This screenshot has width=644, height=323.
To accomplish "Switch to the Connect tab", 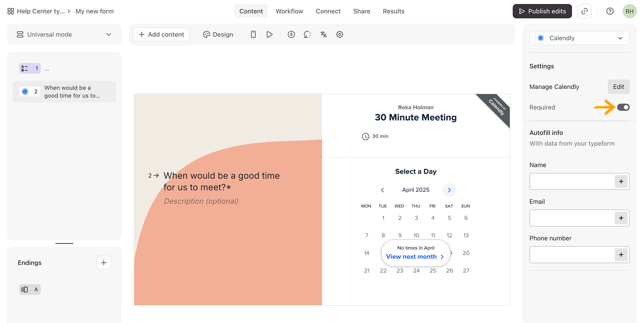I will (328, 11).
